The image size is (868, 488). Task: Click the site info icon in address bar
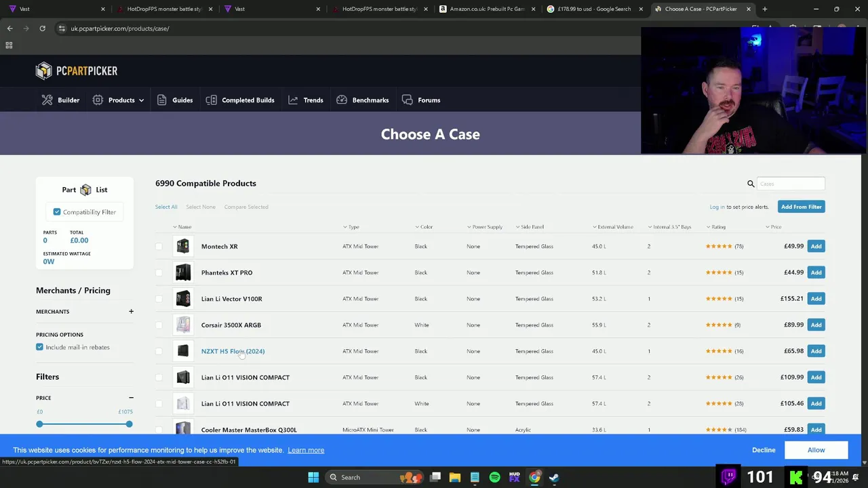62,28
